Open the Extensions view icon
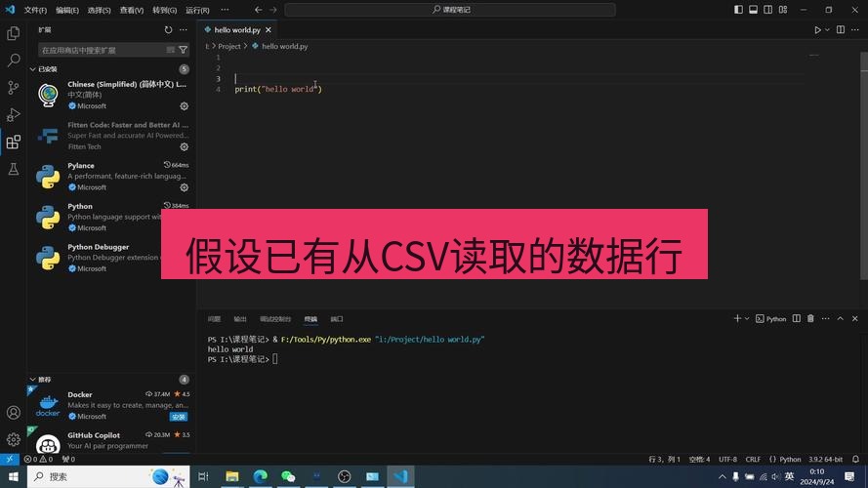The height and width of the screenshot is (488, 868). pyautogui.click(x=14, y=142)
